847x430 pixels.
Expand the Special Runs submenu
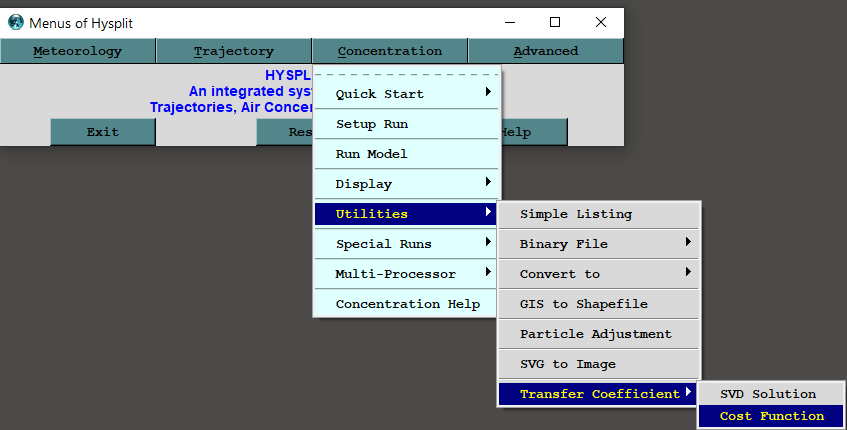pyautogui.click(x=406, y=244)
